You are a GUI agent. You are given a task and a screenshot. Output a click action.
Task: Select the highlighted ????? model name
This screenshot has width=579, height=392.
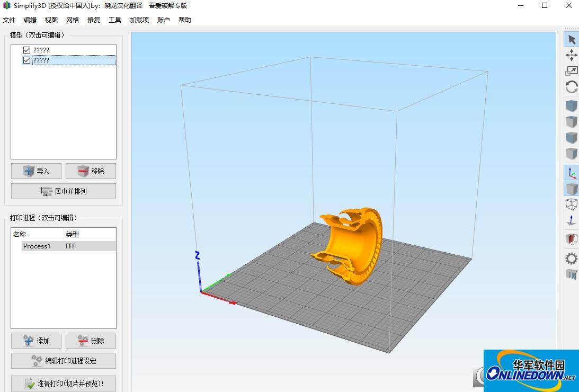pyautogui.click(x=41, y=60)
